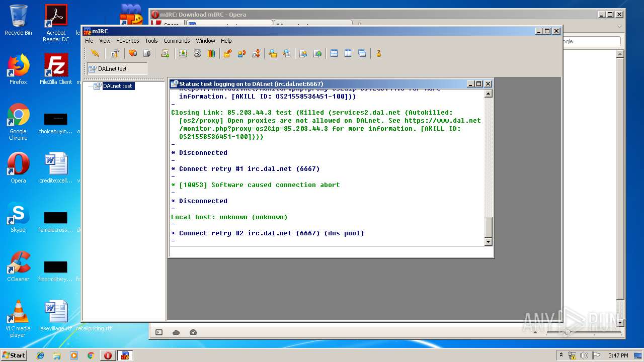Screen dimensions: 644x362
Task: Click the DCC Chat icon
Action: point(242,53)
